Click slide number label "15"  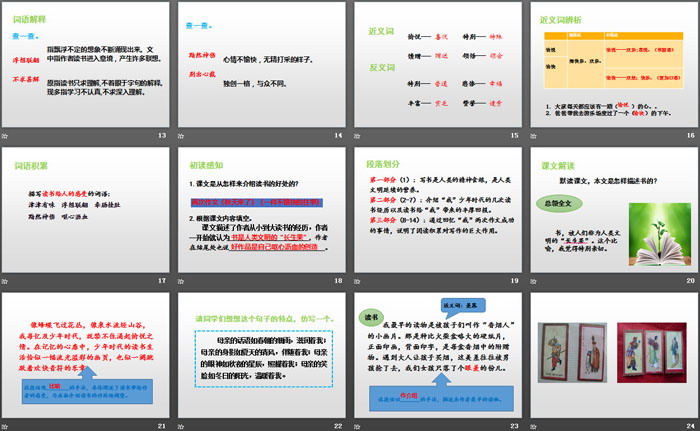[x=515, y=135]
